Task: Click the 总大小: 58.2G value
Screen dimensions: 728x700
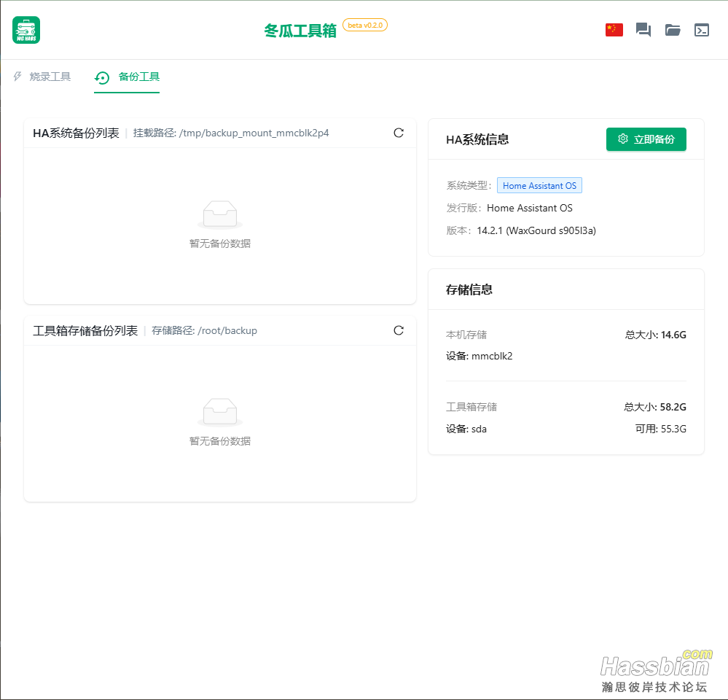Action: tap(655, 407)
